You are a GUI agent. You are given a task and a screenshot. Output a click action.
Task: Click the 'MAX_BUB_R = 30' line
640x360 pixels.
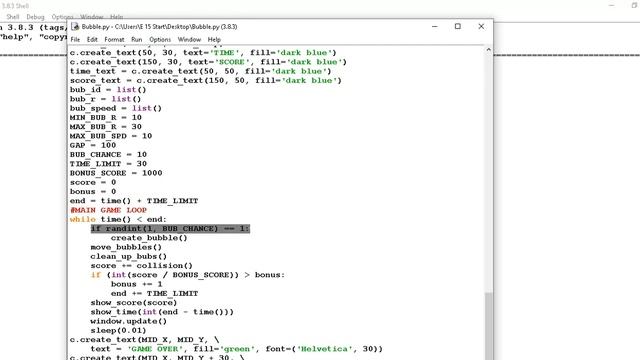click(x=106, y=127)
